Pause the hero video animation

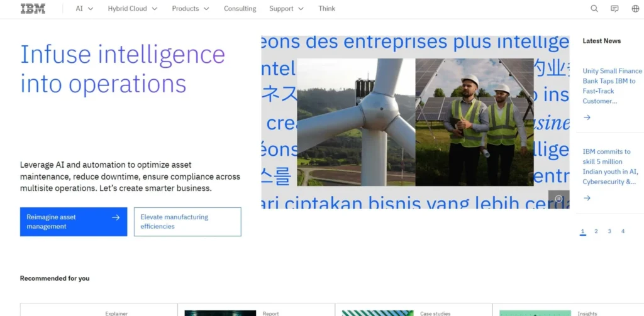click(x=558, y=199)
